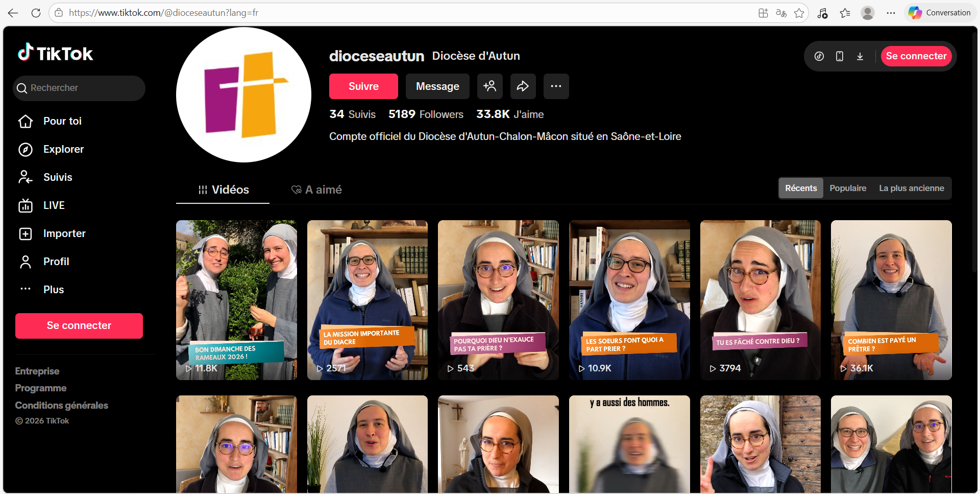Screen dimensions: 980x494
Task: Add page to favorites star icon
Action: [799, 13]
